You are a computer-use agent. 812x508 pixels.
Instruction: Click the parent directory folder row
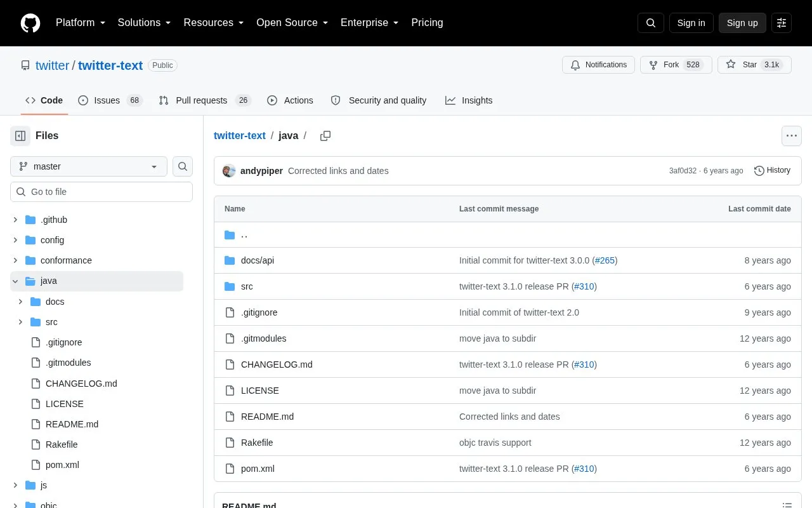507,235
